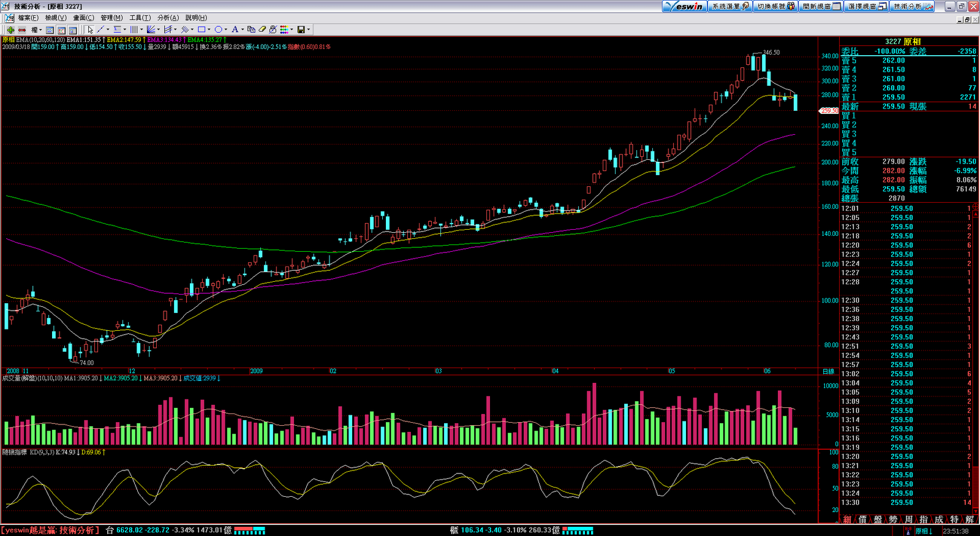Open the 檢視(V) menu
The image size is (980, 536).
click(x=56, y=18)
